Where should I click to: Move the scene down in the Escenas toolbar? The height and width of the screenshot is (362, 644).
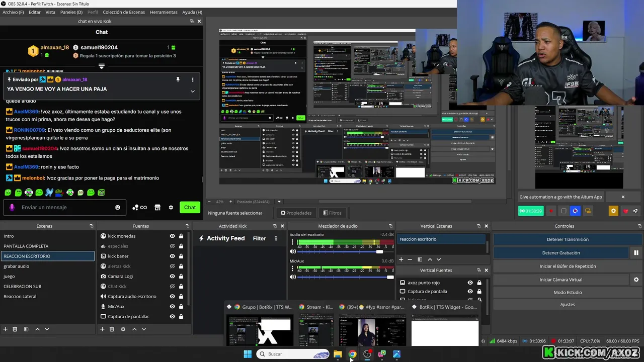[x=47, y=329]
